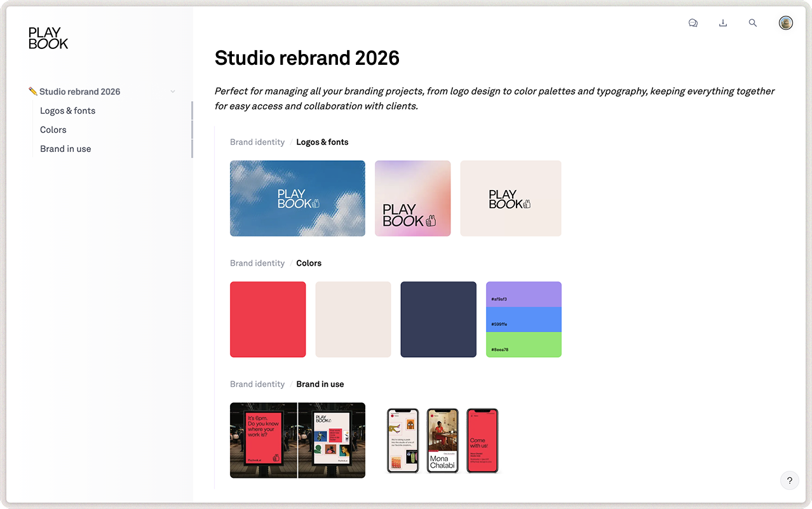
Task: Click the red color swatch tile
Action: [267, 319]
